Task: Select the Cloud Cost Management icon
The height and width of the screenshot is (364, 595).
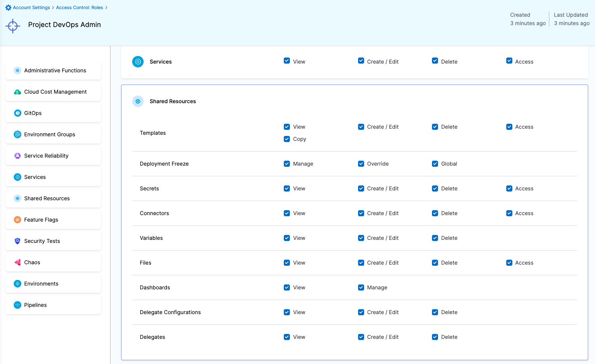Action: [x=17, y=92]
